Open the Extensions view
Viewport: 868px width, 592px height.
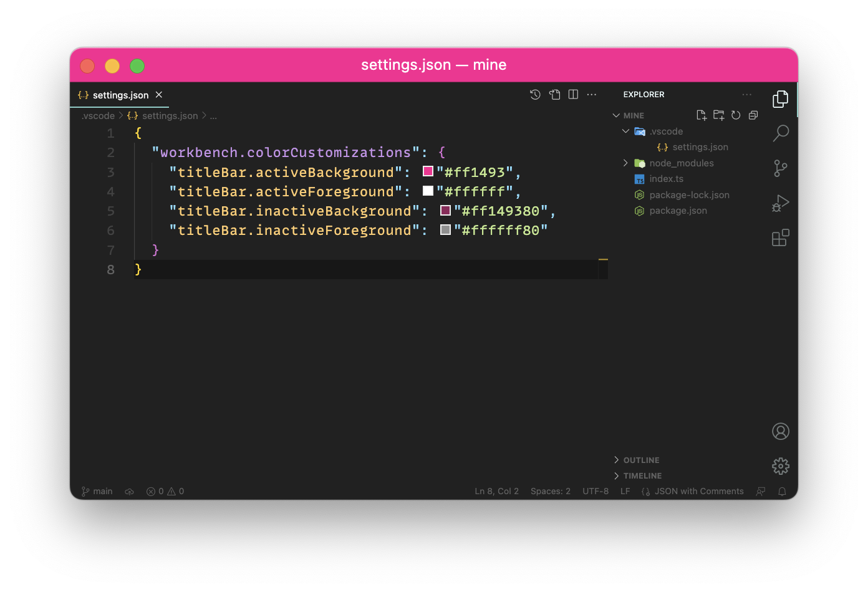[780, 237]
